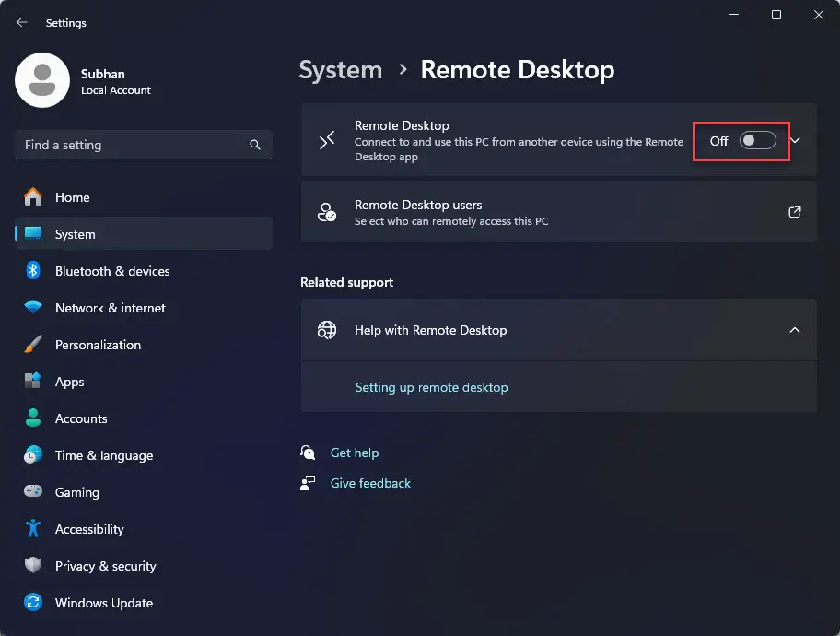Click the Windows Update sync icon
Screen dimensions: 840x636
pos(33,602)
